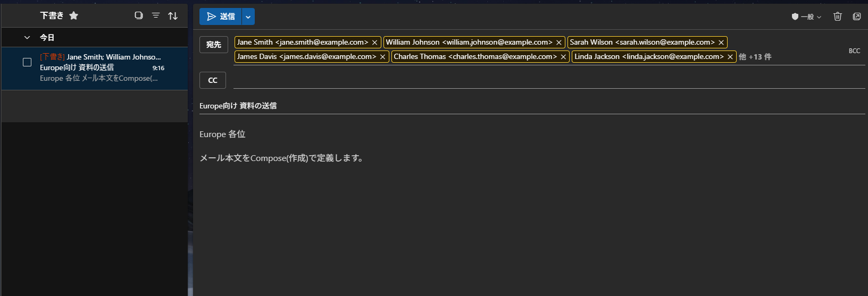
Task: Remove William Johnson recipient
Action: pos(559,43)
